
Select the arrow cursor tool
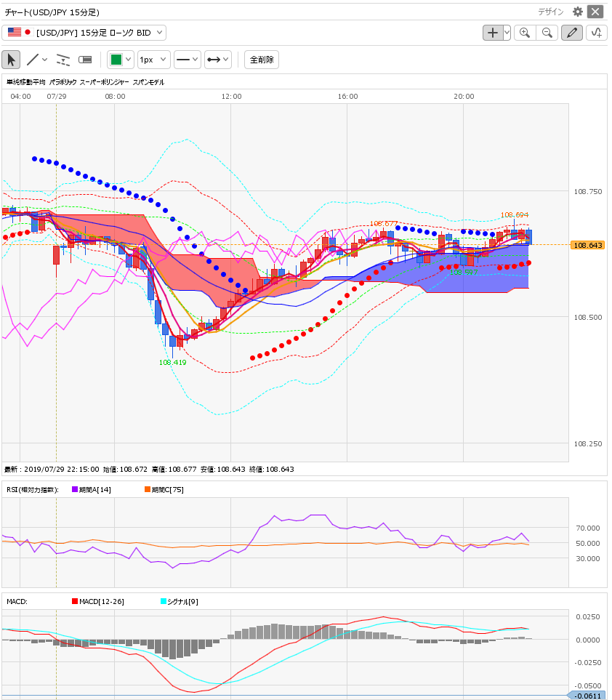11,60
